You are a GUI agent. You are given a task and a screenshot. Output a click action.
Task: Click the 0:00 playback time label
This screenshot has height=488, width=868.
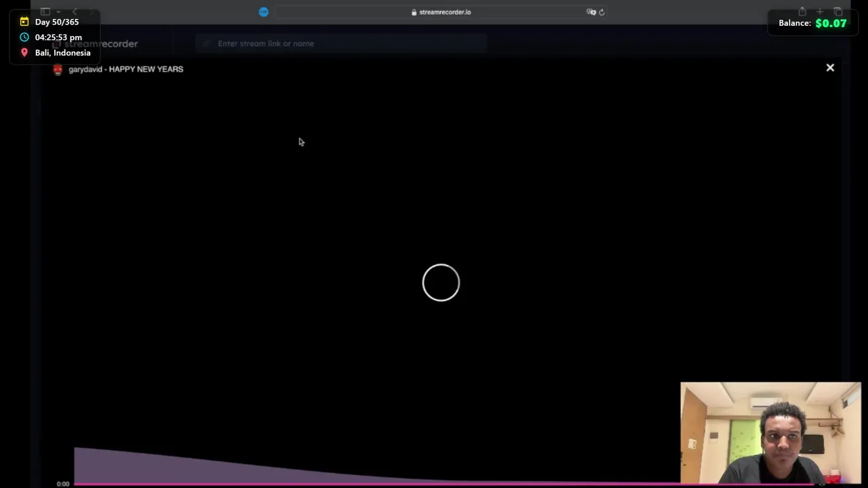(x=63, y=484)
